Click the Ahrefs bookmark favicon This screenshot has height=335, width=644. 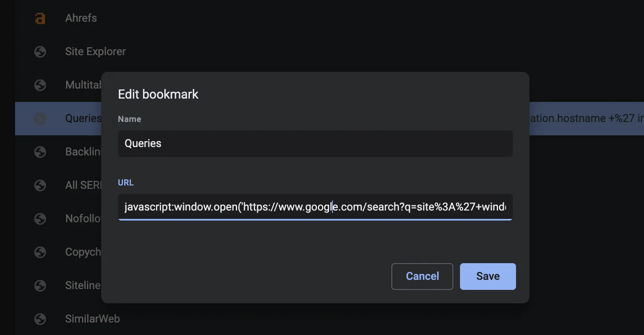[x=40, y=18]
